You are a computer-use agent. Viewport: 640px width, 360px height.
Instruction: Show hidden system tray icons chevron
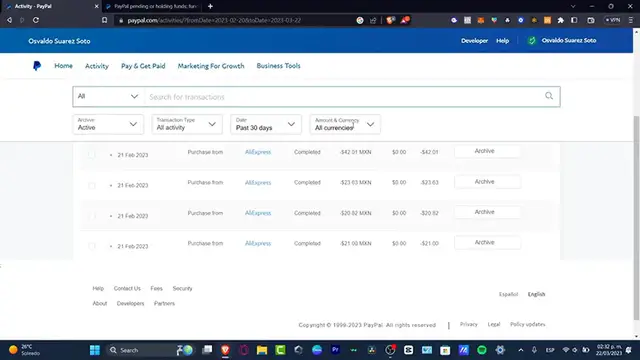coord(520,350)
